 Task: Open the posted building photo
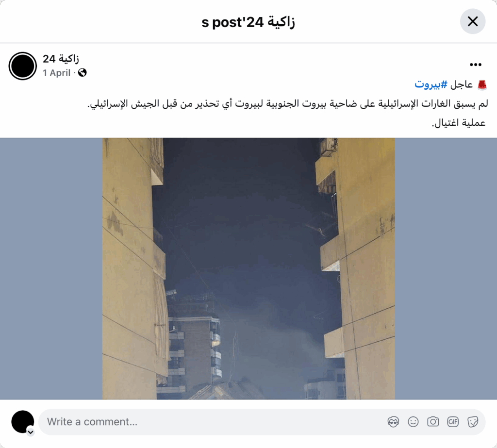[248, 268]
